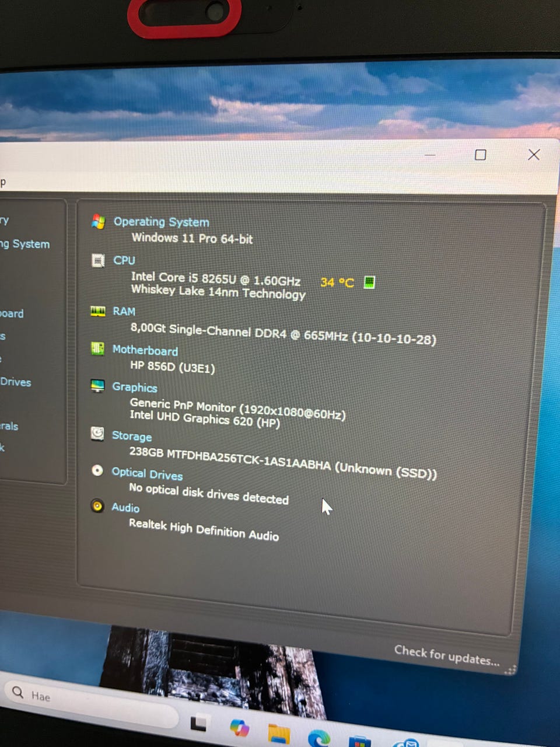Click the taskbar search box labeled Hae
560x747 pixels.
click(x=90, y=700)
